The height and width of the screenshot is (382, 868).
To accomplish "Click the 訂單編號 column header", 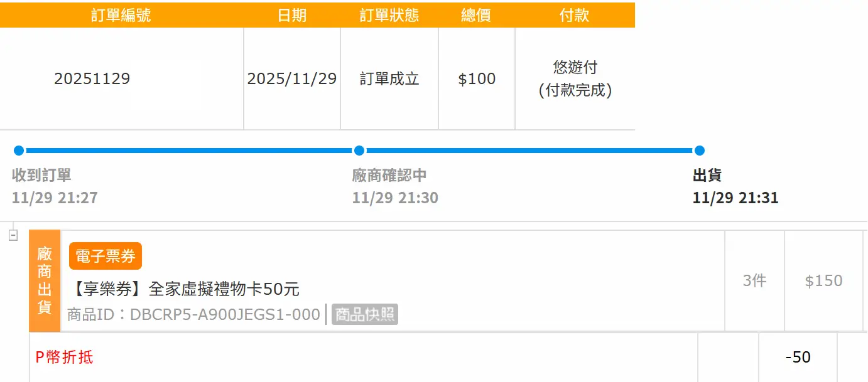I will tap(121, 15).
